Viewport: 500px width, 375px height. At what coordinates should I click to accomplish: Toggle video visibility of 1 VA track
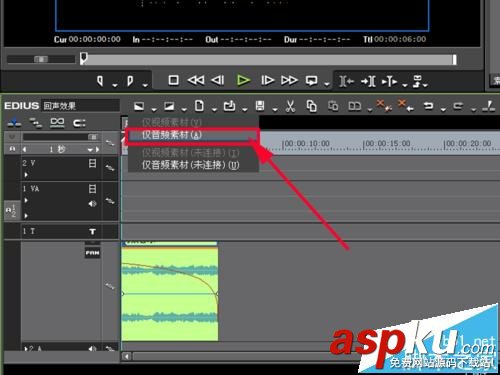point(92,189)
